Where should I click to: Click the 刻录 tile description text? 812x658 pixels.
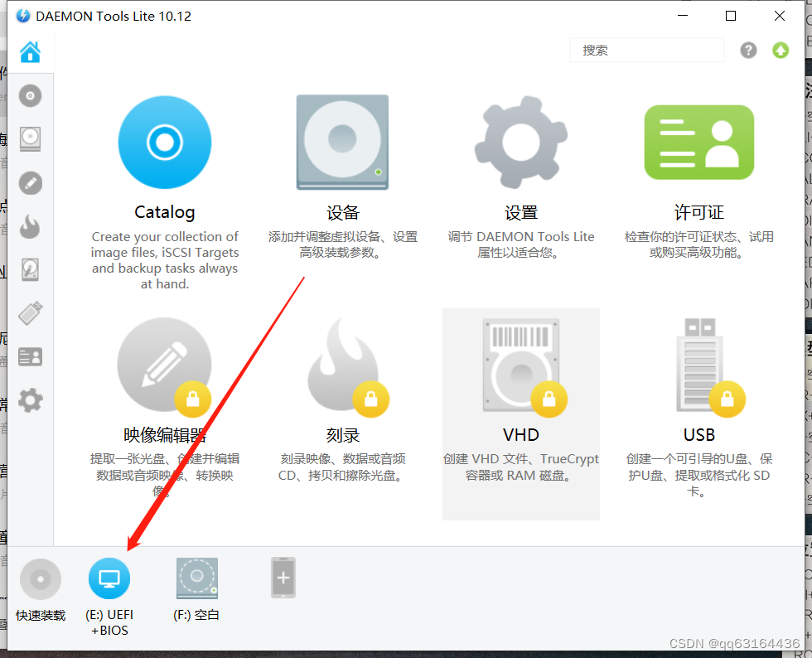[x=342, y=467]
